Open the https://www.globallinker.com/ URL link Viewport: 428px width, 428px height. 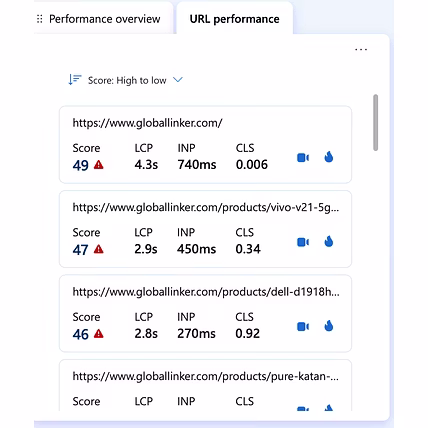[x=147, y=123]
